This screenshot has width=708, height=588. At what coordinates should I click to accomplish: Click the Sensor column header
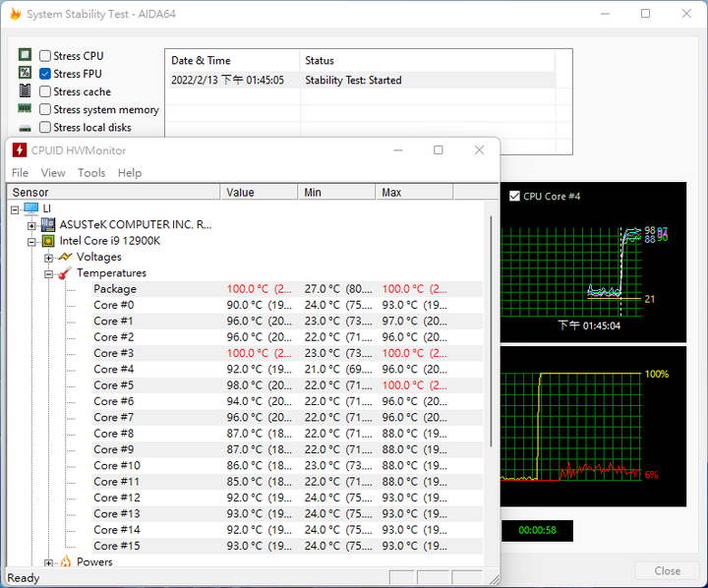coord(113,192)
